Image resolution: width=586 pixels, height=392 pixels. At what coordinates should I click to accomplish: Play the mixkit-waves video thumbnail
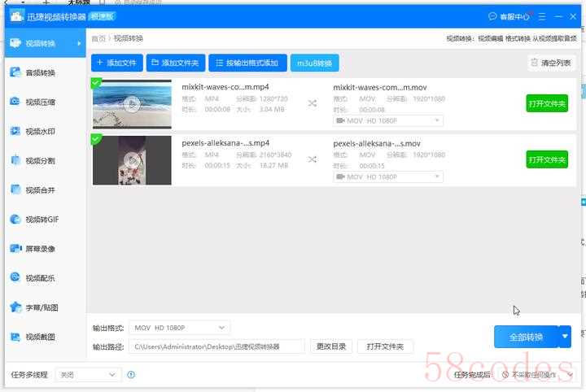(x=132, y=104)
